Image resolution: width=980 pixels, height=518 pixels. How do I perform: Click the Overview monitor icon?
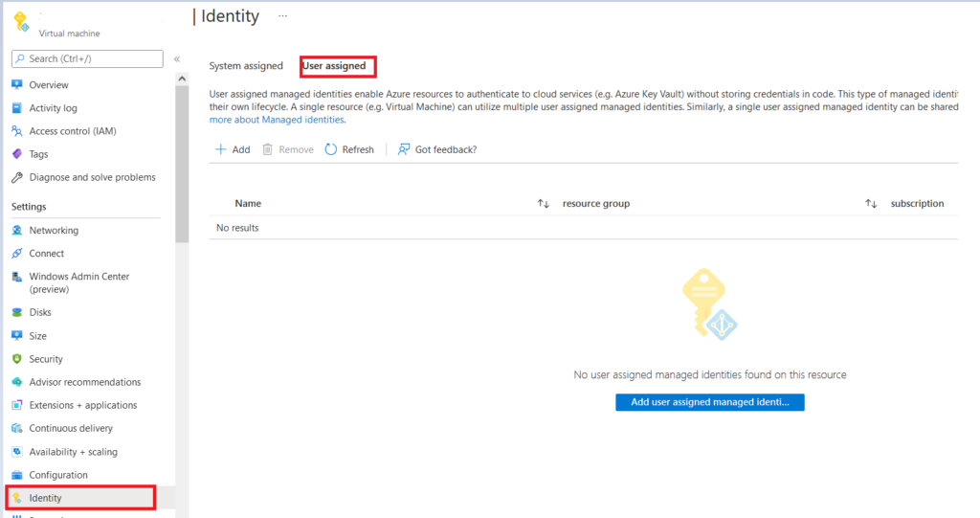(17, 84)
